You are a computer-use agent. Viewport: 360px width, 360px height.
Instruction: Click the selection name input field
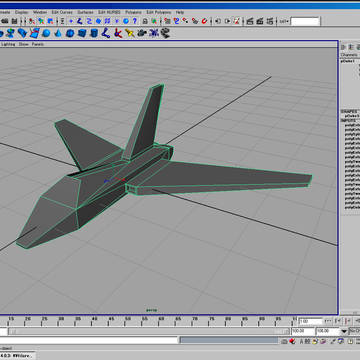pos(305,22)
